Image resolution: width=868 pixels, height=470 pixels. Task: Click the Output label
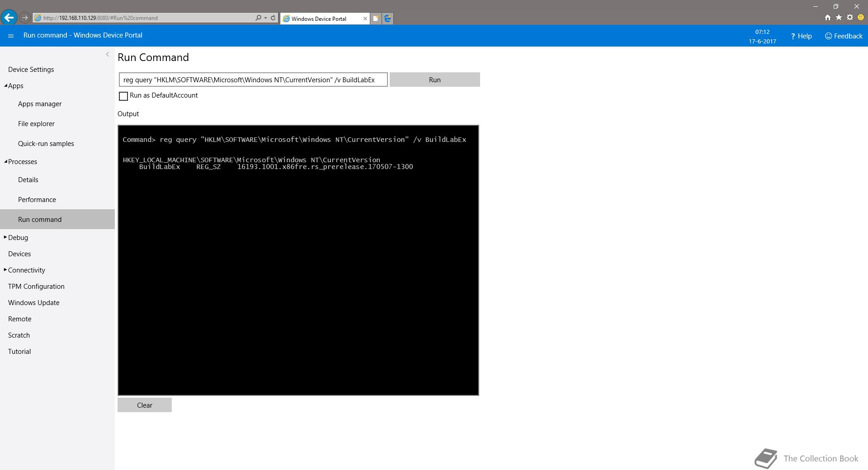coord(128,114)
